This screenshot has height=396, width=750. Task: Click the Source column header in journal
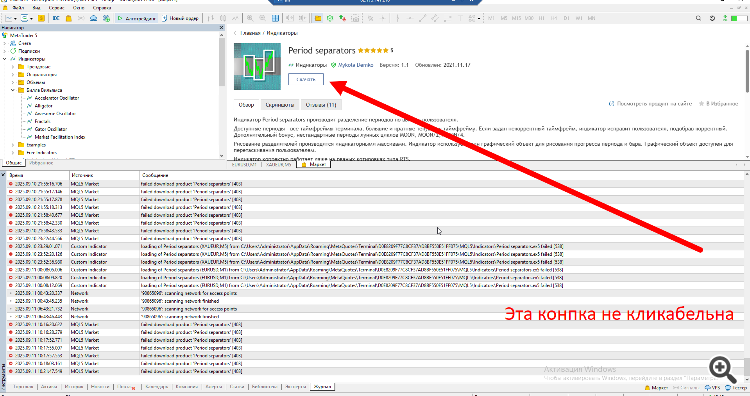[105, 175]
